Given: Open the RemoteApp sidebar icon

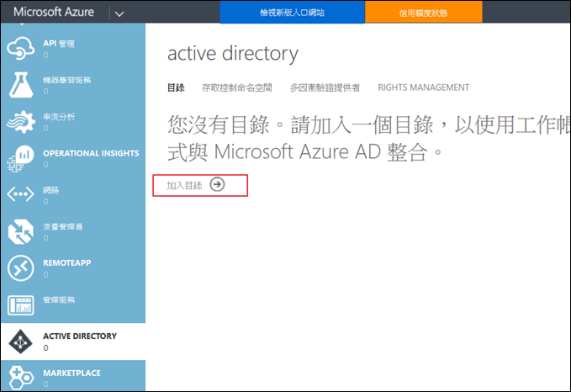Looking at the screenshot, I should (x=20, y=268).
